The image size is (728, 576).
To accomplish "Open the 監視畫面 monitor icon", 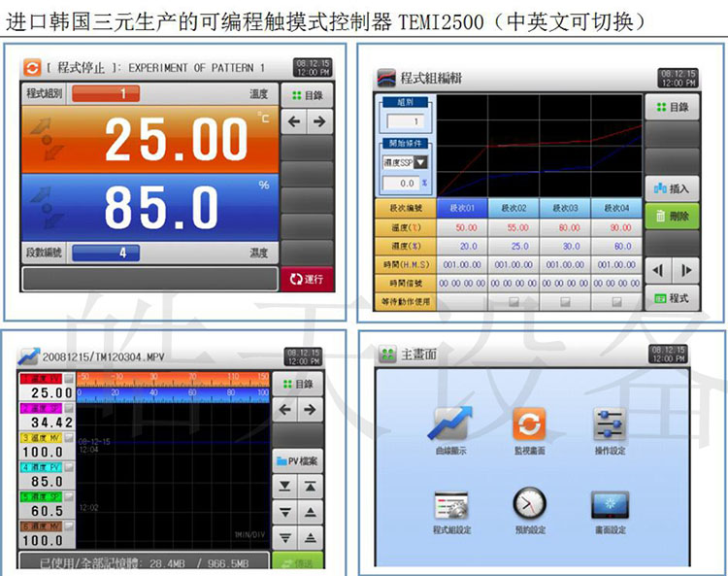I will point(529,424).
